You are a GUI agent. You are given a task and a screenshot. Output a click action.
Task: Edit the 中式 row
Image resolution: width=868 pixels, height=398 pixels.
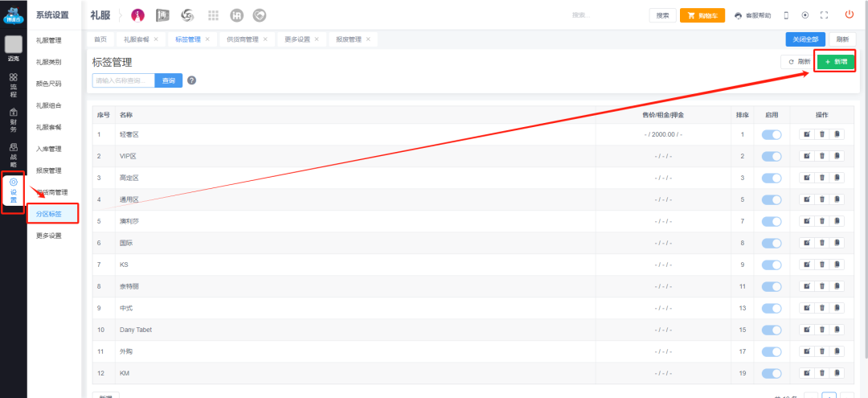(x=807, y=308)
